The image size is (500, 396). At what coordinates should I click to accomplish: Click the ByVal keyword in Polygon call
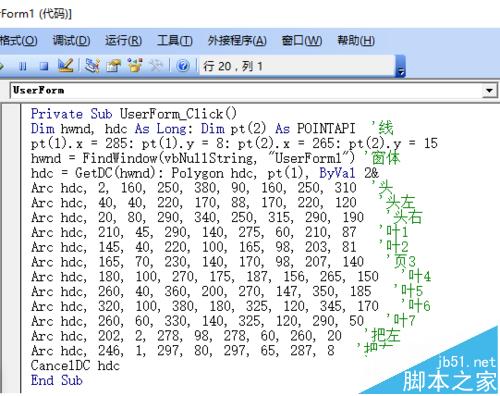pyautogui.click(x=337, y=173)
